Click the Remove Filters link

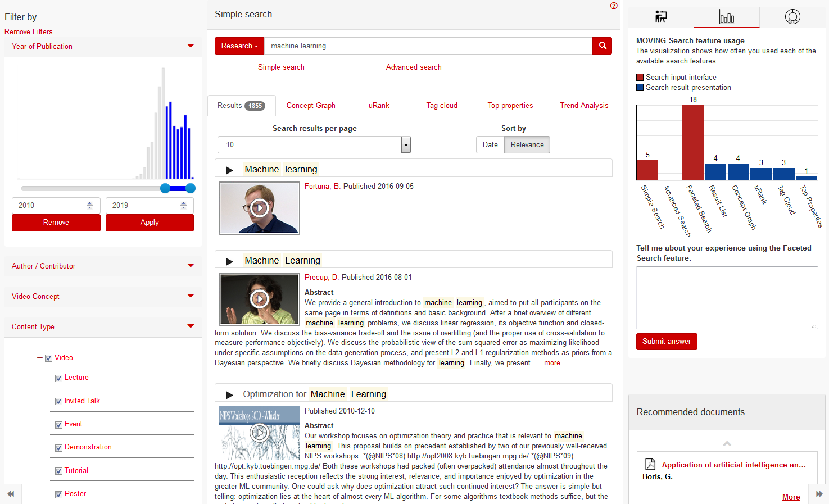(29, 32)
